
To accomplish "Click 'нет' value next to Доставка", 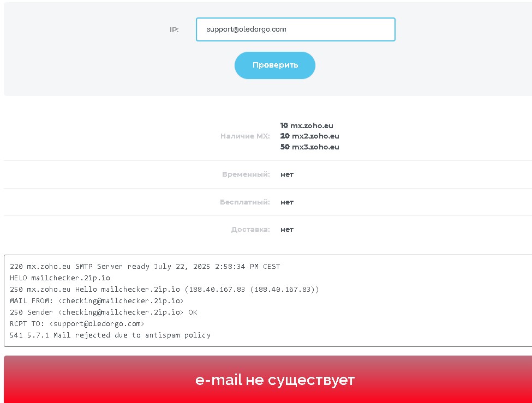I will click(287, 230).
